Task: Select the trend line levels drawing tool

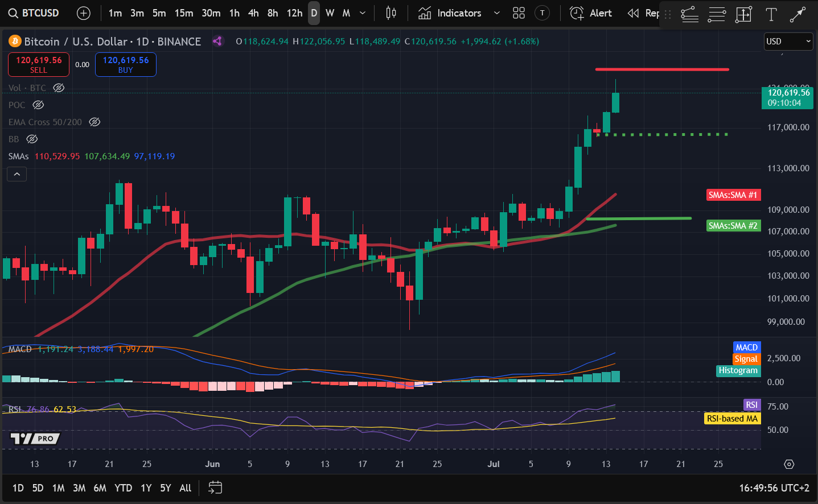Action: [689, 14]
